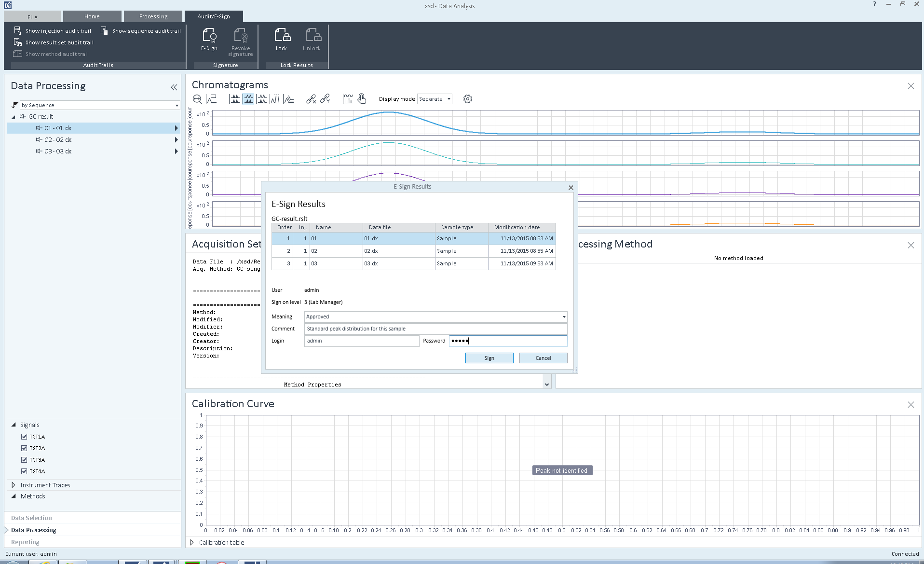
Task: Toggle the TST4A signal checkbox
Action: click(x=24, y=471)
